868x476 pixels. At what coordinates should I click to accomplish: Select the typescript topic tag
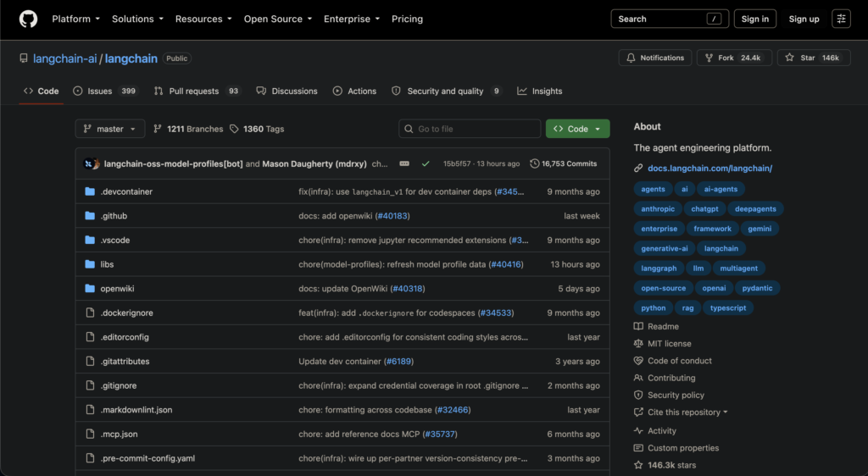pyautogui.click(x=728, y=308)
